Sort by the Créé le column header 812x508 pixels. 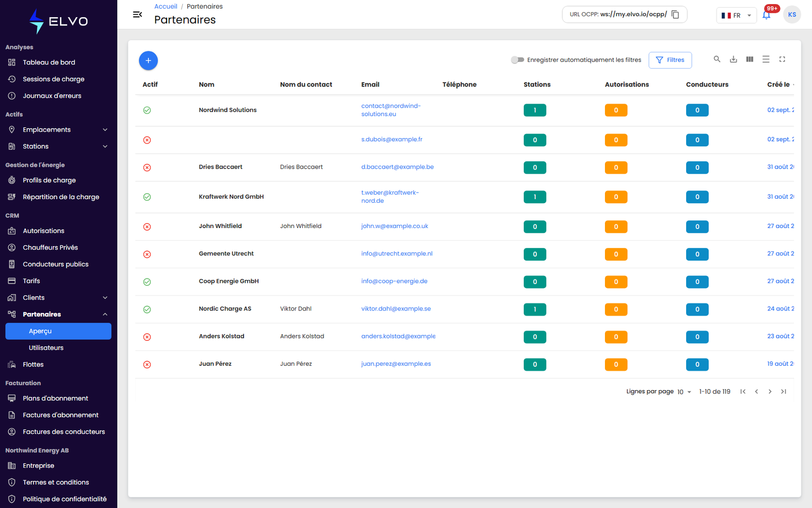[x=778, y=85]
